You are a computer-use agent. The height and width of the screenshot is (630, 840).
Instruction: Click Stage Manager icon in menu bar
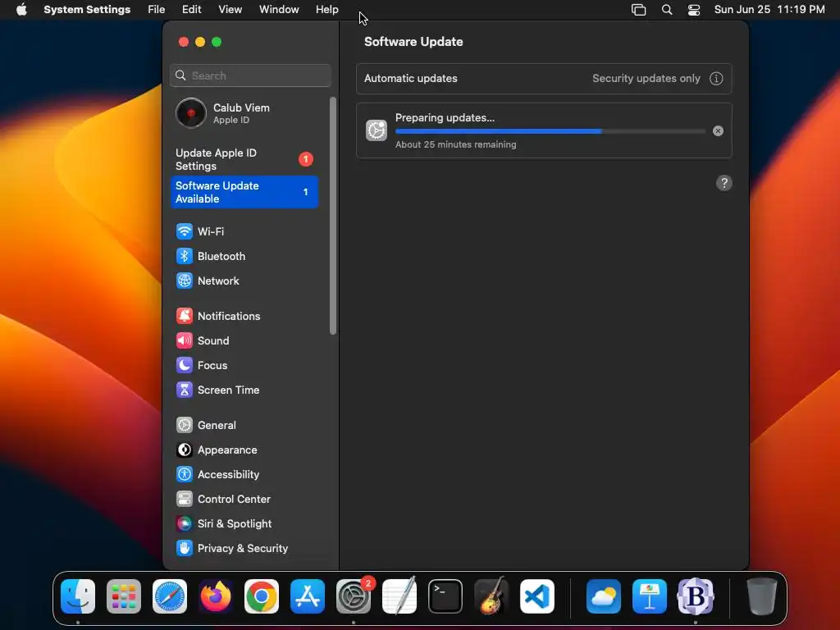click(638, 10)
